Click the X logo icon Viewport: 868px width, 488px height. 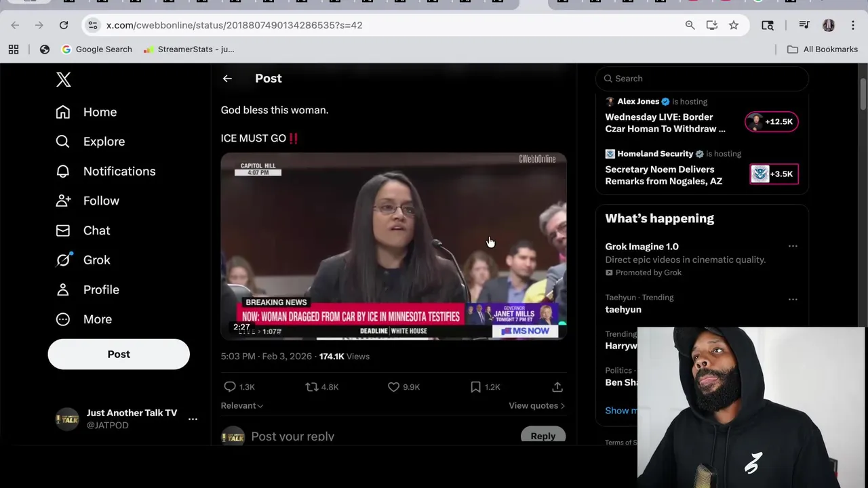point(63,79)
